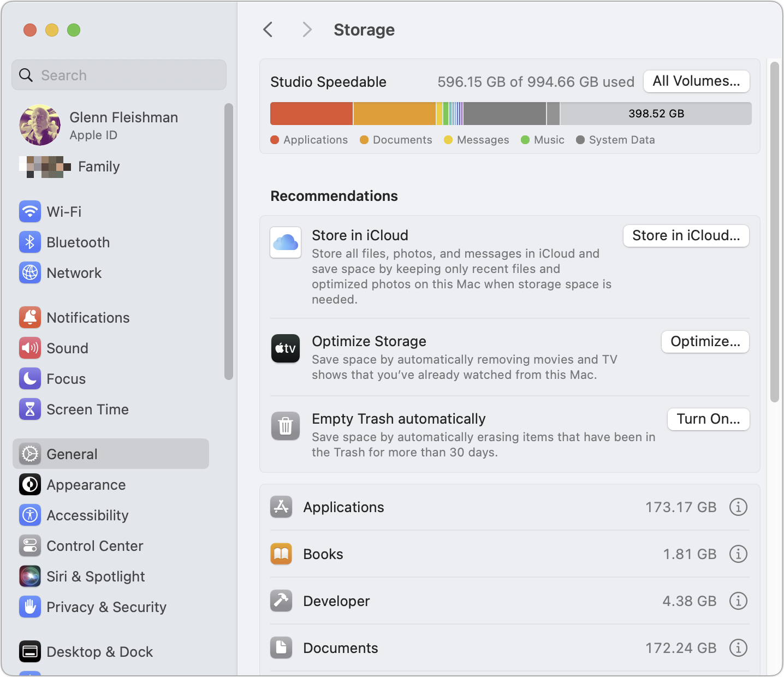Click the trash icon beside Empty Trash automatically
Image resolution: width=784 pixels, height=677 pixels.
(285, 426)
